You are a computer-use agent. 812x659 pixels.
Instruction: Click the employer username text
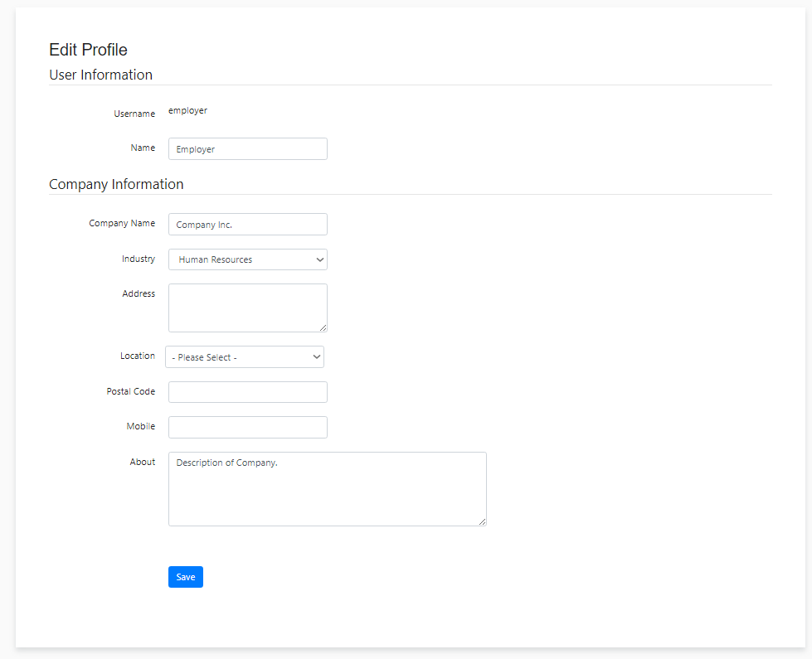(187, 109)
